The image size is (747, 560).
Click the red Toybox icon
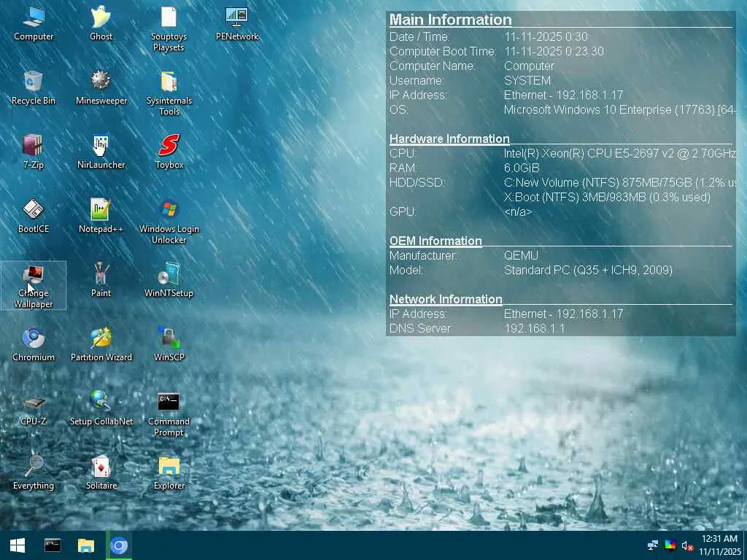[x=169, y=152]
